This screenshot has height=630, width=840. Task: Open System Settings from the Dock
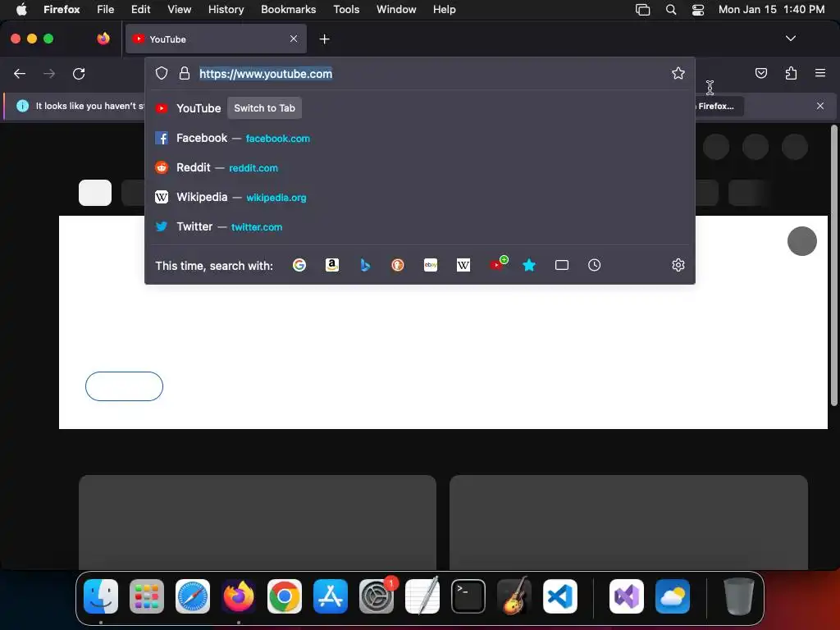click(x=376, y=596)
